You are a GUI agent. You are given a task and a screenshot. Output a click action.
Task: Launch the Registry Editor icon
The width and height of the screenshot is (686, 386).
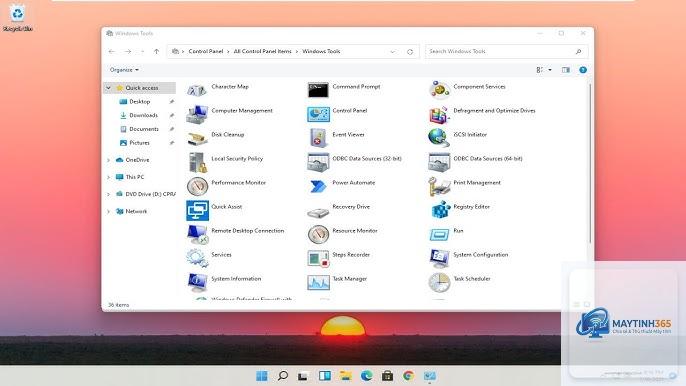(x=440, y=211)
